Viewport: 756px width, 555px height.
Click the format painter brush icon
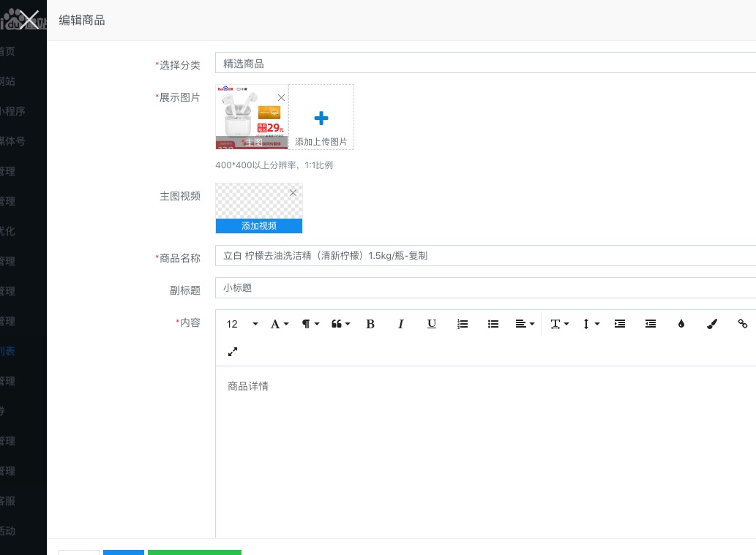tap(712, 324)
